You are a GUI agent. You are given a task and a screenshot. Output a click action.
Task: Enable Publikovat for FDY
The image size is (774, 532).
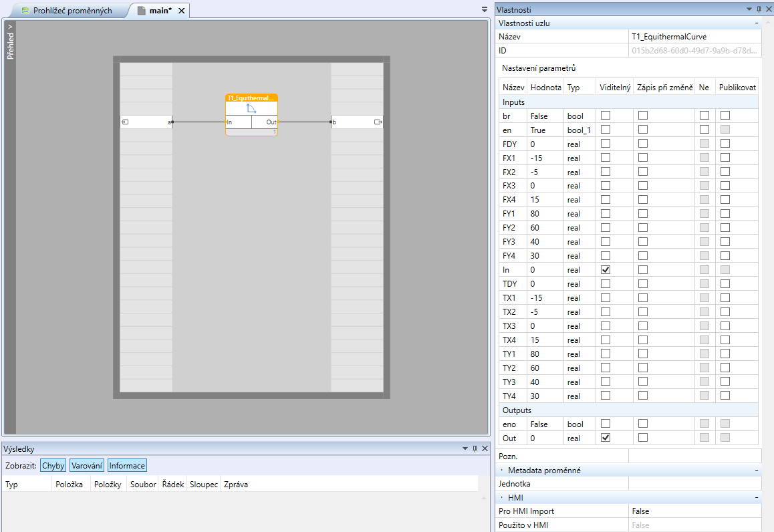[725, 144]
